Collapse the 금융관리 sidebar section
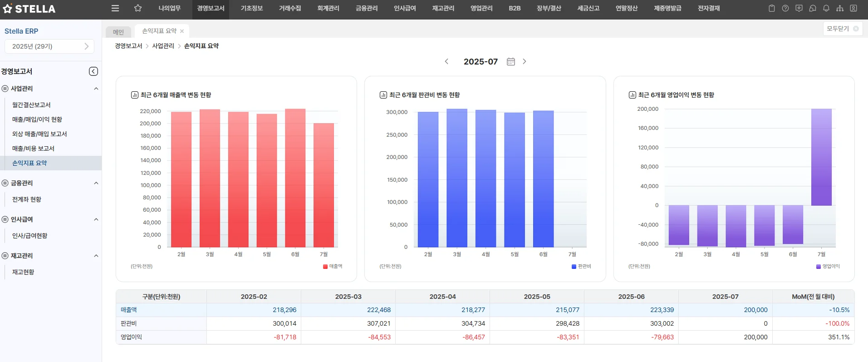868x362 pixels. [x=96, y=183]
